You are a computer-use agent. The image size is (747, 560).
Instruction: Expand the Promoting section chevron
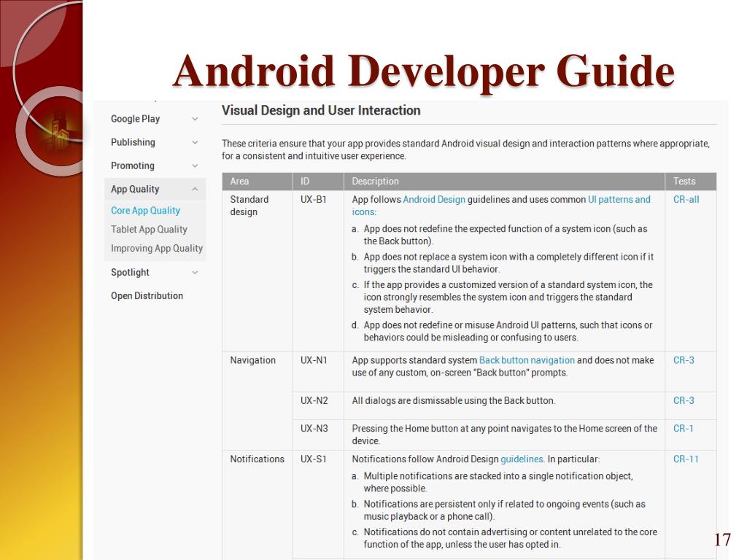pos(195,166)
